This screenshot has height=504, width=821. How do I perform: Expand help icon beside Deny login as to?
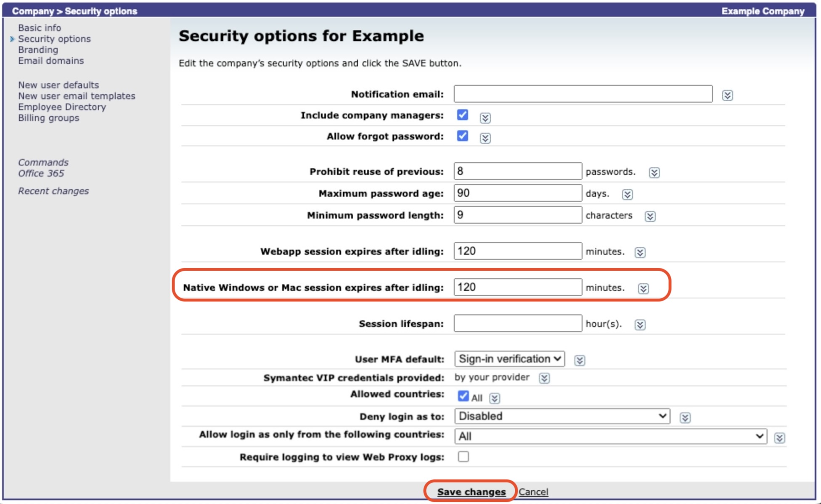[x=685, y=417]
